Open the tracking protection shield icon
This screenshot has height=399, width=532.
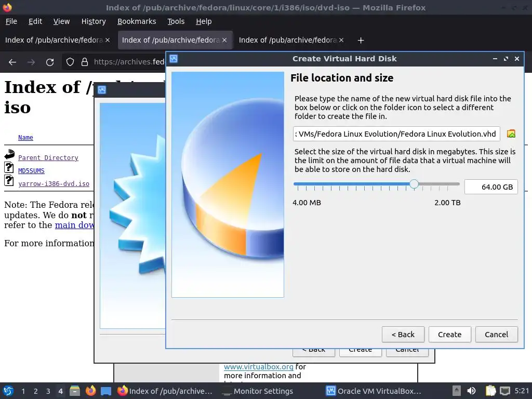click(x=70, y=62)
